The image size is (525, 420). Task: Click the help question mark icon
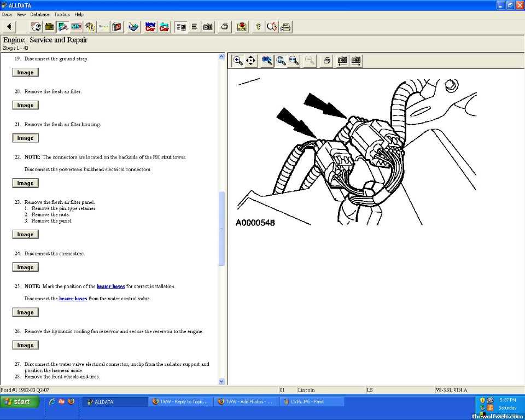click(258, 27)
